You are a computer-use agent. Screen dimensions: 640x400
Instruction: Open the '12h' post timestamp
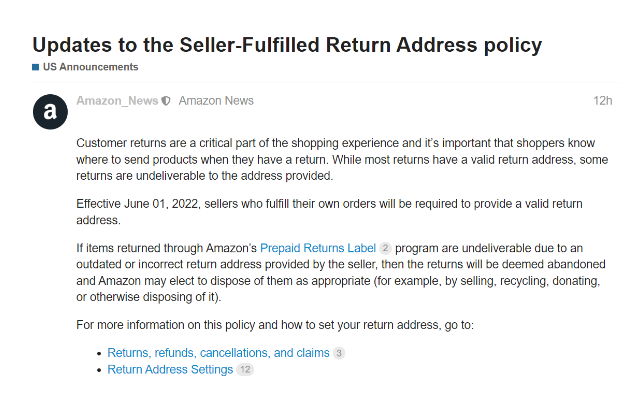(602, 101)
